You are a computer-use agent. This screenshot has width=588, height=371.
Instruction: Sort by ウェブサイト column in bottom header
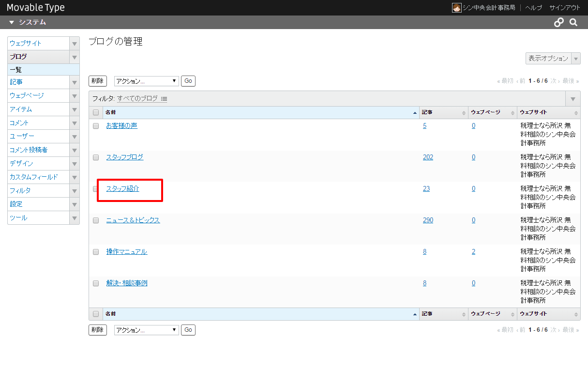[549, 314]
